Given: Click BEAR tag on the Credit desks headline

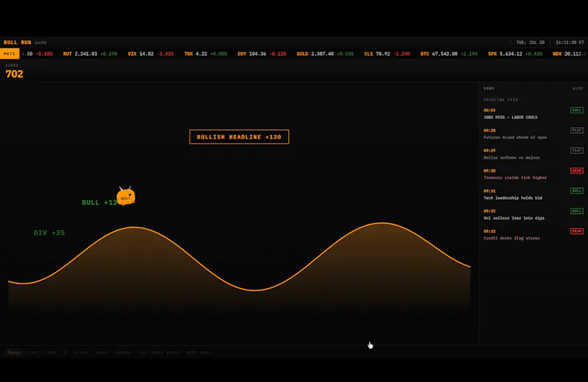Looking at the screenshot, I should click(x=577, y=231).
